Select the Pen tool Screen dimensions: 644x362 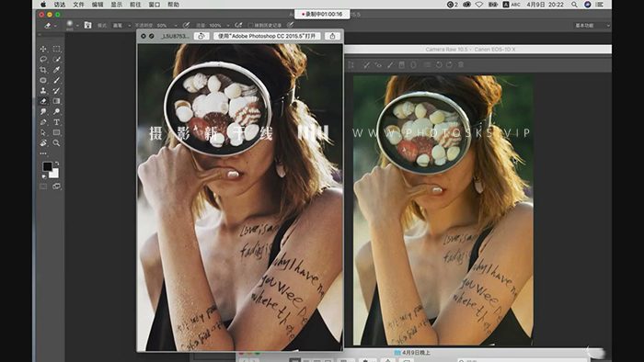[x=43, y=122]
